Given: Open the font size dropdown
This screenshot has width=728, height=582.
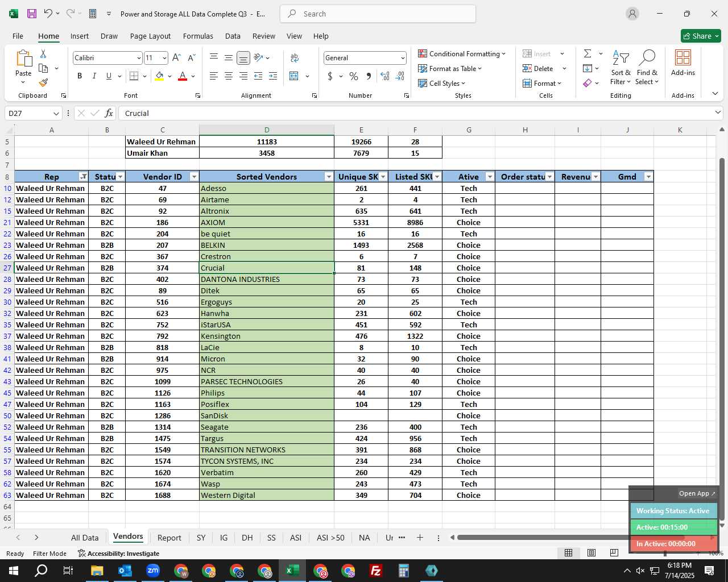Looking at the screenshot, I should point(164,58).
